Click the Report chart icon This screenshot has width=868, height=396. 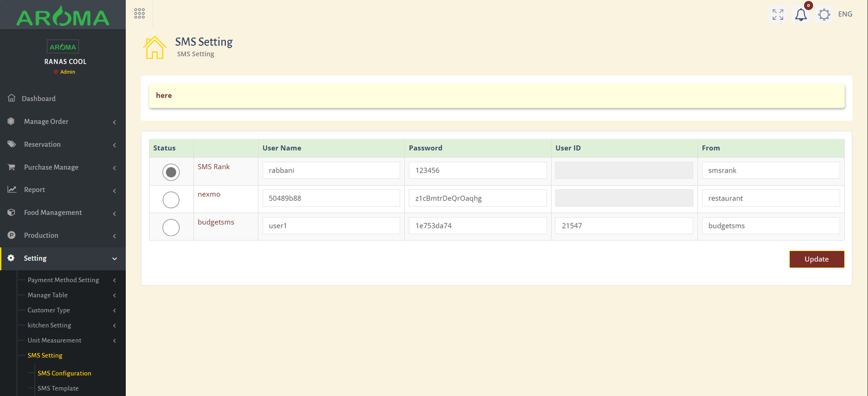11,189
